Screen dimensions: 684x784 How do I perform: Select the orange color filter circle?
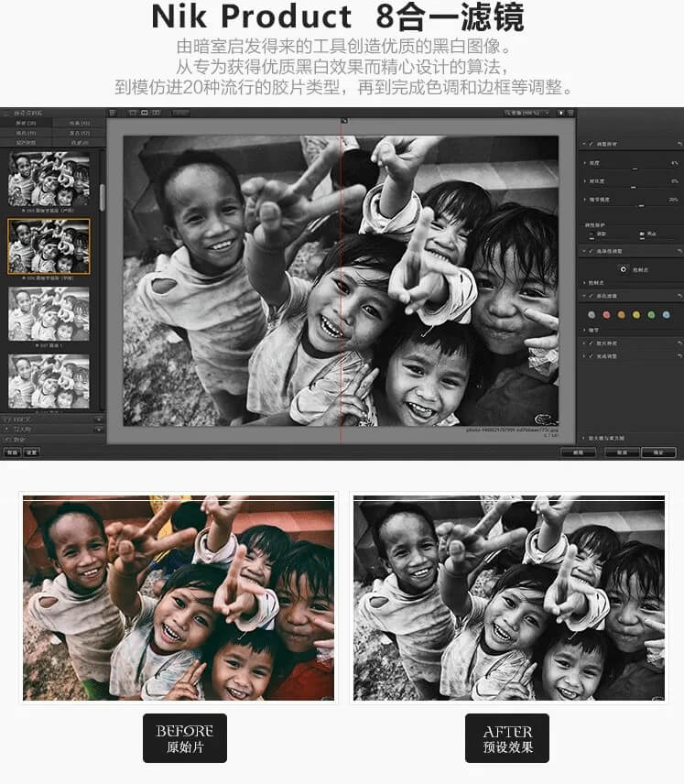(x=621, y=314)
